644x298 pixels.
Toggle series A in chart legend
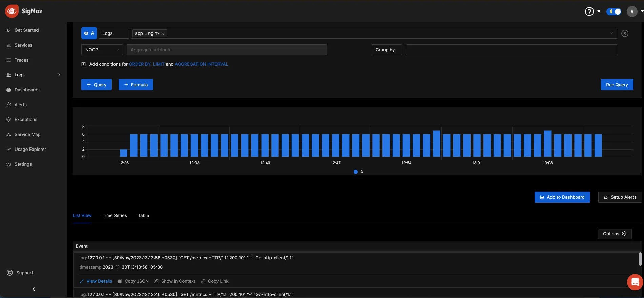click(358, 172)
